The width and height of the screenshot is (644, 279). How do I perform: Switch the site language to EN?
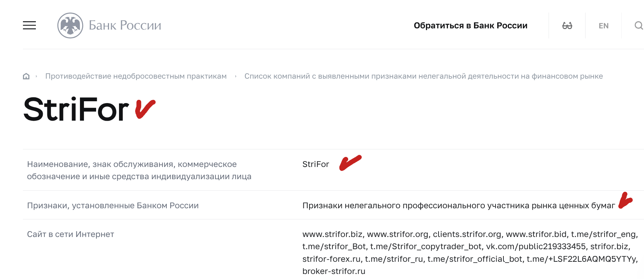603,25
